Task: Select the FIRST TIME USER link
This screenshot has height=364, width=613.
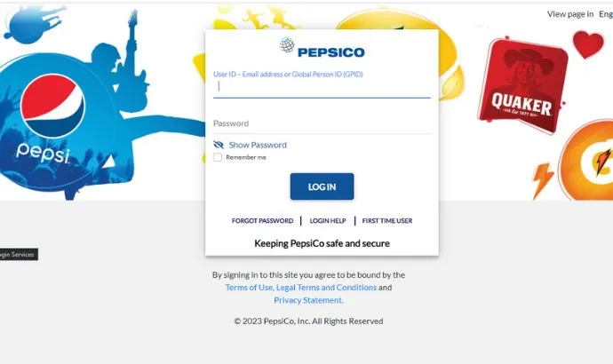Action: click(387, 221)
